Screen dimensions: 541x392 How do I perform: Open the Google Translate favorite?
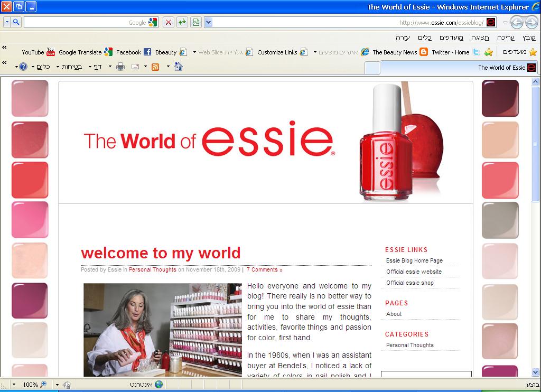86,52
